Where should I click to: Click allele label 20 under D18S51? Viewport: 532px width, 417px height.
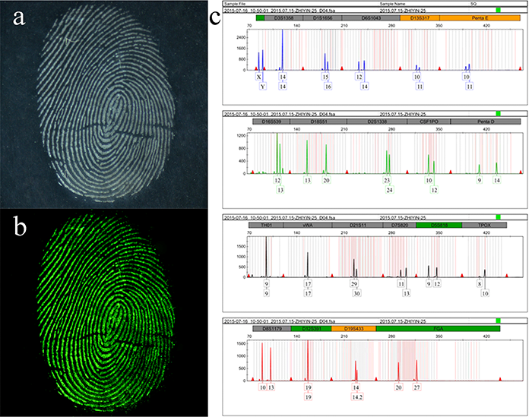pyautogui.click(x=326, y=180)
